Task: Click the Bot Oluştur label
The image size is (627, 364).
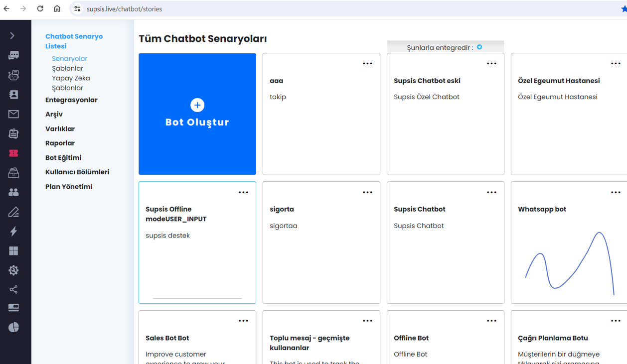Action: (197, 122)
